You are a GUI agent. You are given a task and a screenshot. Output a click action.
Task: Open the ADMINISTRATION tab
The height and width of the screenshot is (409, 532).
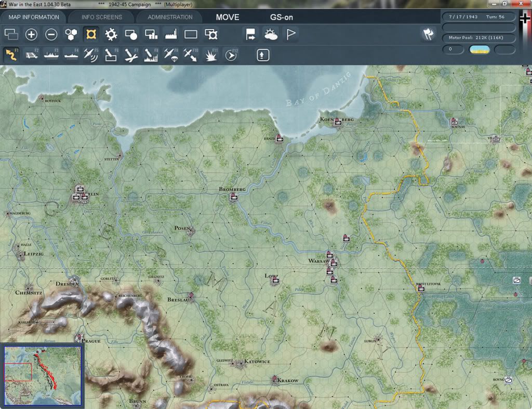(170, 17)
